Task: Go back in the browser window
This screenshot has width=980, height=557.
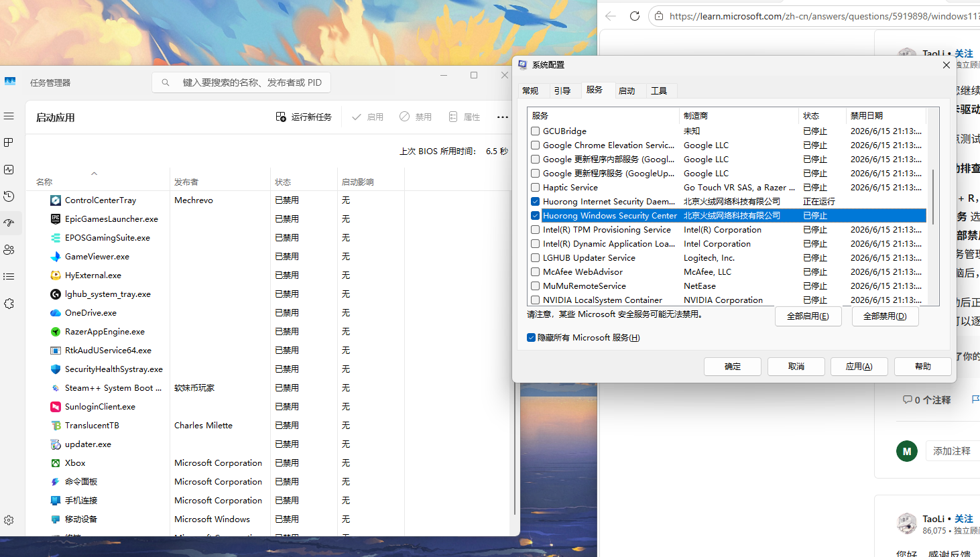Action: coord(610,16)
